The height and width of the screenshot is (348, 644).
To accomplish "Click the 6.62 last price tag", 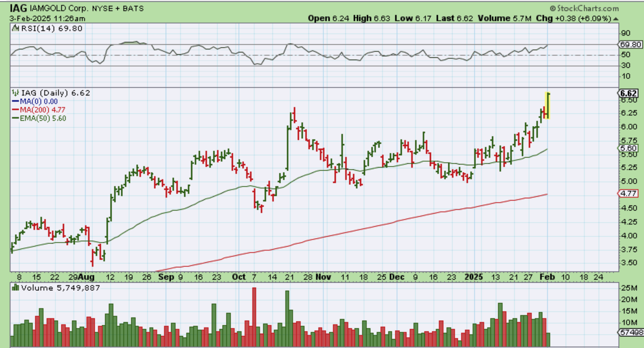I will click(628, 93).
